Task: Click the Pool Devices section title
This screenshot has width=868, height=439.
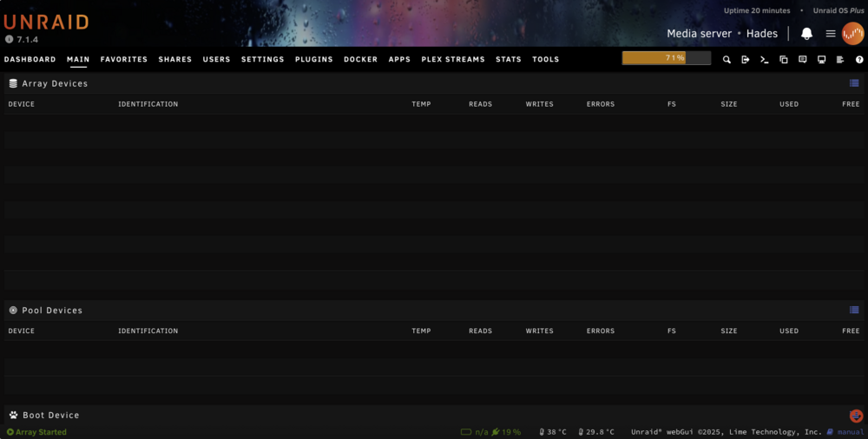Action: [x=52, y=311]
